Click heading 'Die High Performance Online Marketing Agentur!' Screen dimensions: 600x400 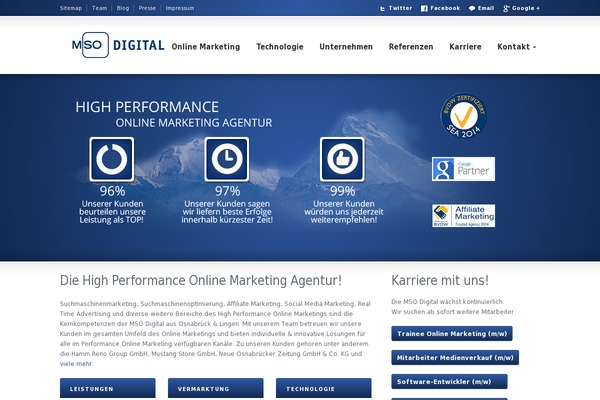201,281
